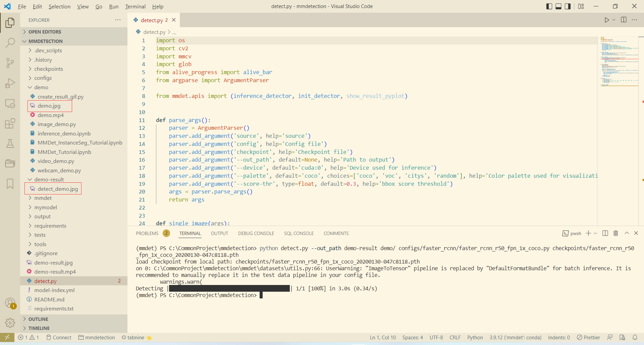This screenshot has width=644, height=345.
Task: Click Connect in status bar
Action: tap(59, 337)
